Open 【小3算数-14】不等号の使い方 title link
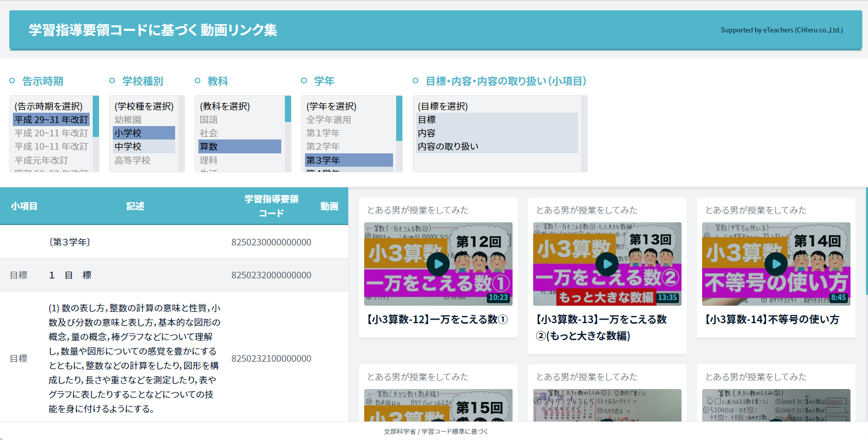The width and height of the screenshot is (868, 440). (x=772, y=320)
